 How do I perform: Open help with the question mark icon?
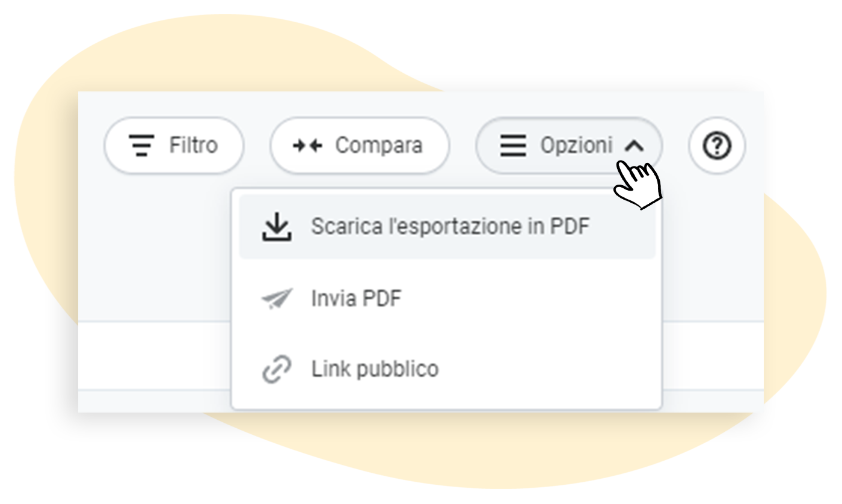(717, 146)
